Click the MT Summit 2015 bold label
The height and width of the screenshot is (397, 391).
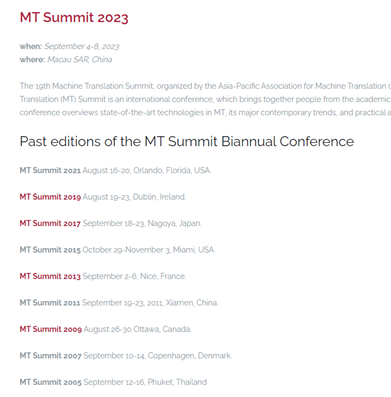pyautogui.click(x=50, y=250)
